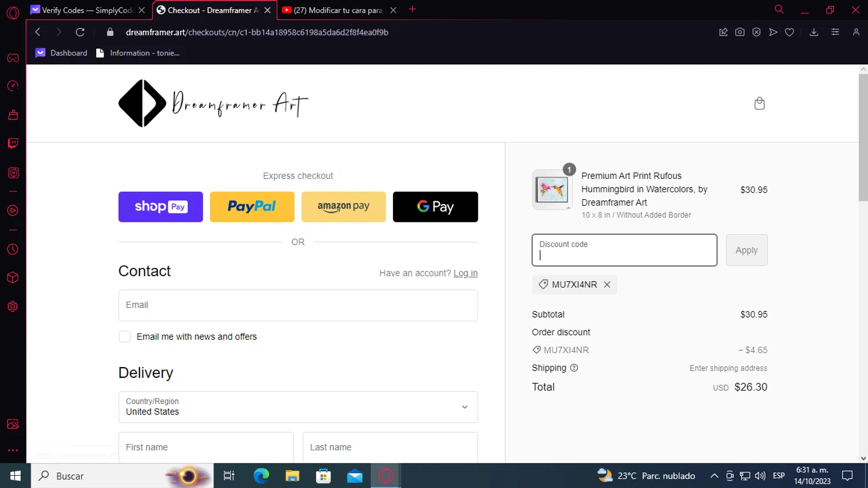The width and height of the screenshot is (868, 488).
Task: Open the three-dots sidebar setup menu
Action: pos(13,450)
